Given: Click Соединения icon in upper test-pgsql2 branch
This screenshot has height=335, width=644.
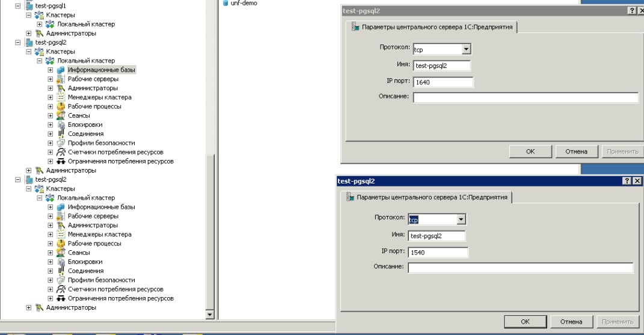Looking at the screenshot, I should click(x=61, y=134).
